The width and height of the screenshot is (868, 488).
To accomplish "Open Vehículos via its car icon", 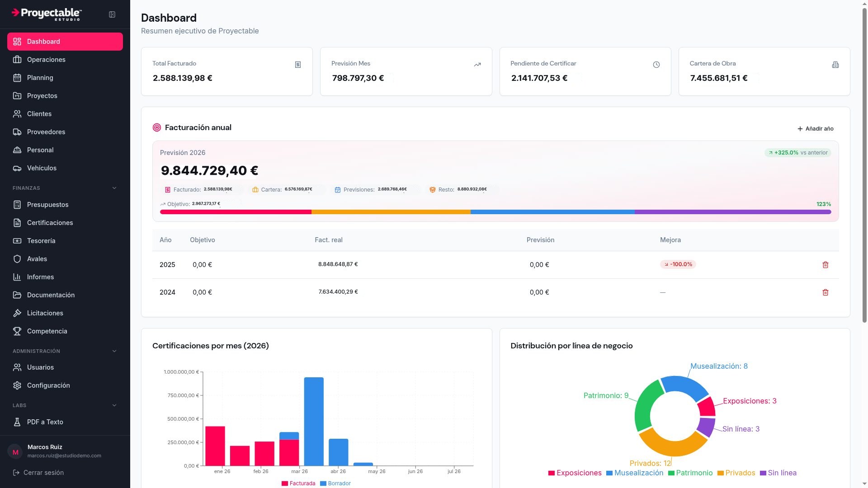I will 17,168.
